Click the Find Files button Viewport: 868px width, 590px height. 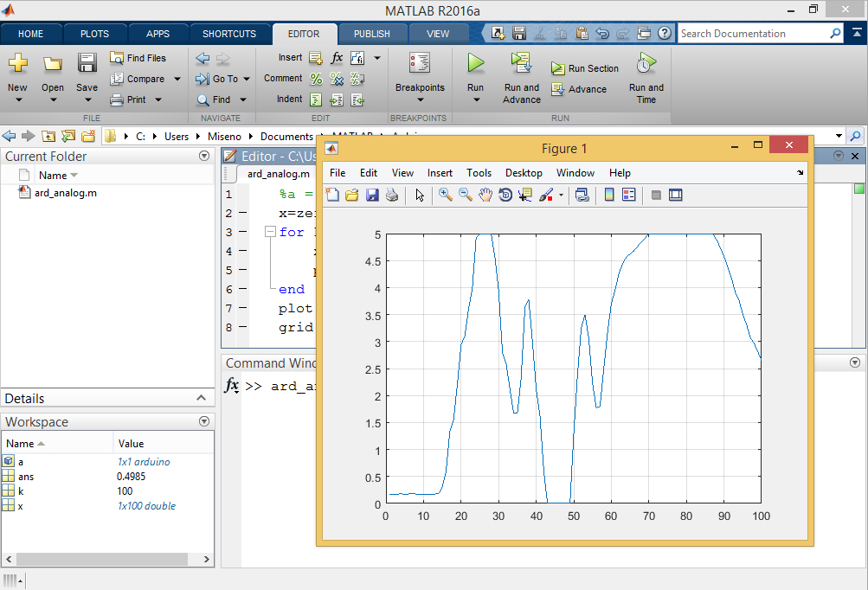[x=138, y=58]
